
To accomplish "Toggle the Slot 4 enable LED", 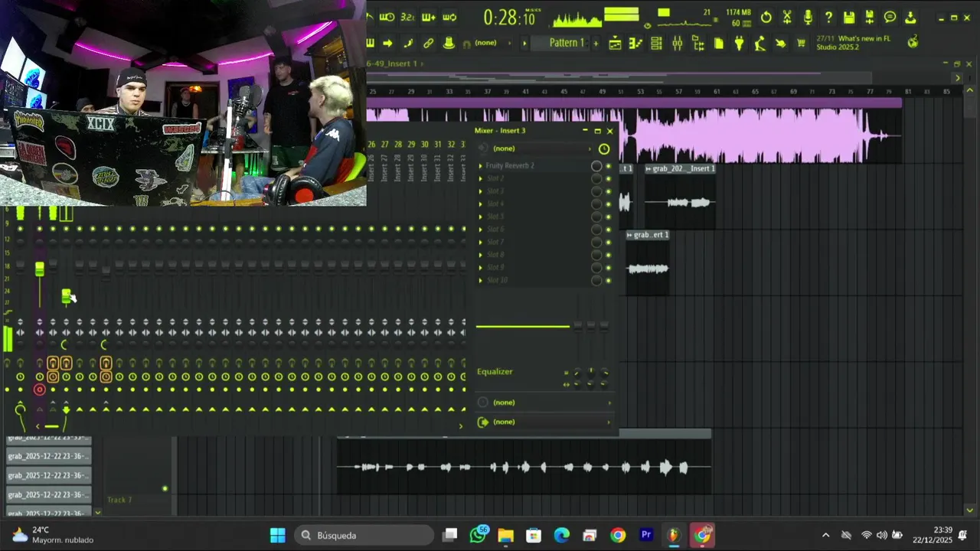I will click(609, 204).
